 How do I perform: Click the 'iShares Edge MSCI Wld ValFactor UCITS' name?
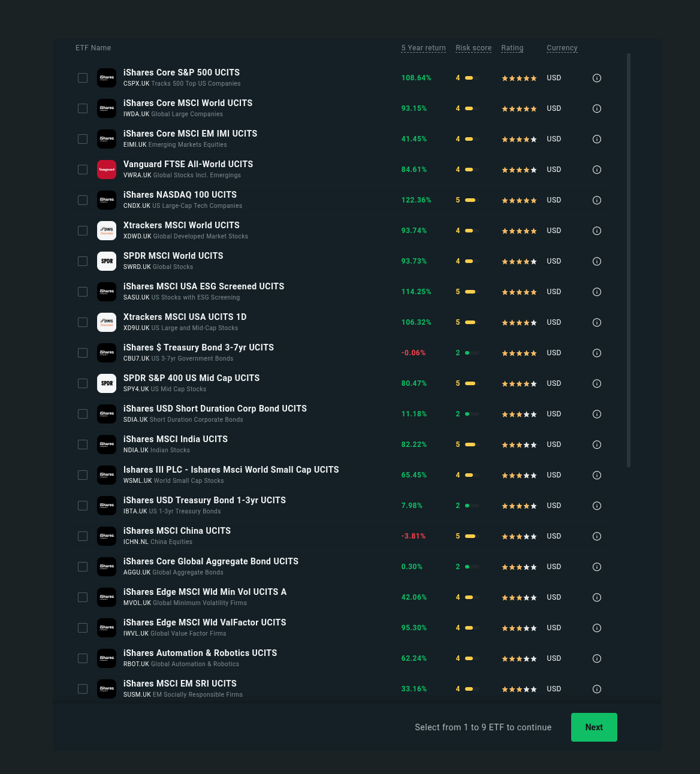[205, 622]
